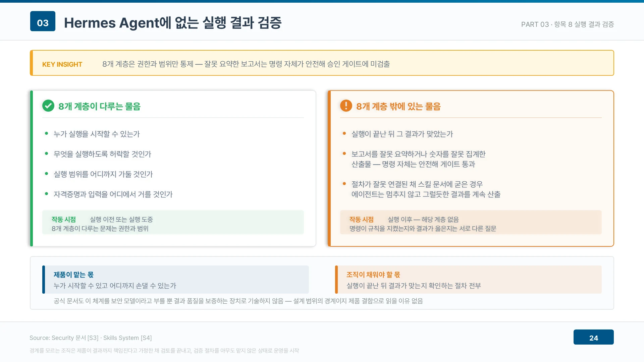Click the '제품이 맡는 몫' heading
The image size is (644, 362).
coord(73,275)
